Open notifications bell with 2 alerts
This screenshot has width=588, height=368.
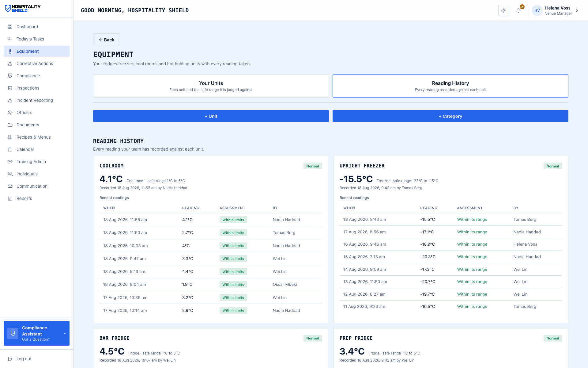point(518,10)
